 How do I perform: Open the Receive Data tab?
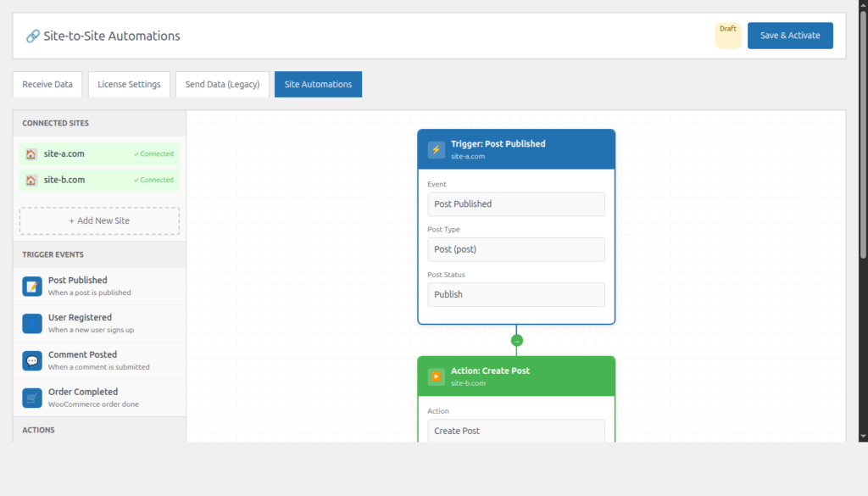pos(47,84)
